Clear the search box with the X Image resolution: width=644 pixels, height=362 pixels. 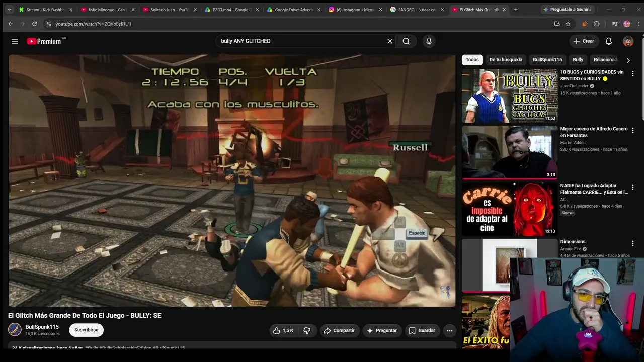click(x=390, y=41)
